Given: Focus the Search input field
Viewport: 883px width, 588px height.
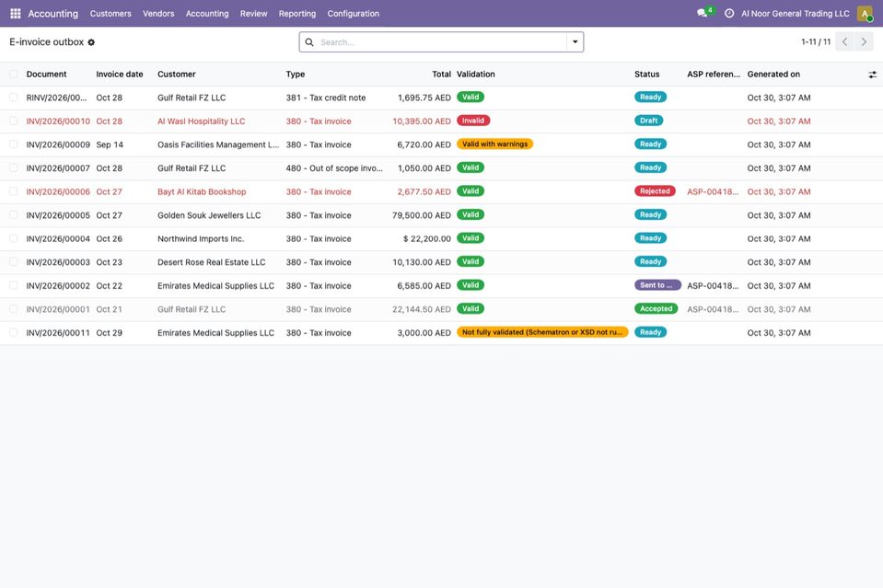Looking at the screenshot, I should point(441,42).
